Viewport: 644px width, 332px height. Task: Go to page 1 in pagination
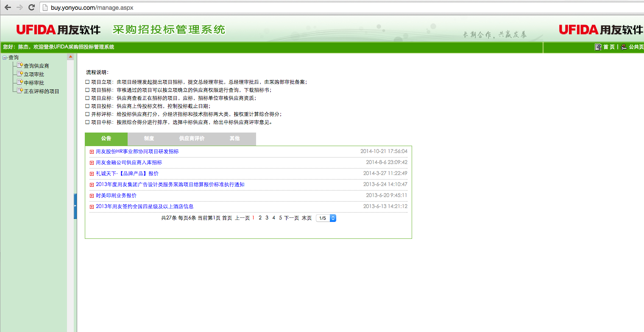tap(254, 218)
